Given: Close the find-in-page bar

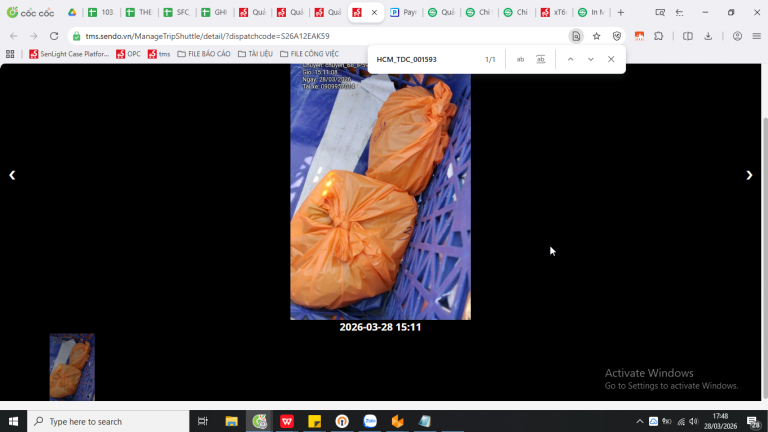Looking at the screenshot, I should 611,59.
